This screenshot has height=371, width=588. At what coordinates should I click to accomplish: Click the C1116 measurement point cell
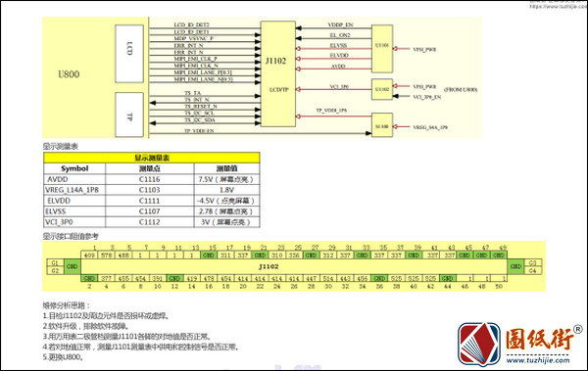[x=149, y=179]
